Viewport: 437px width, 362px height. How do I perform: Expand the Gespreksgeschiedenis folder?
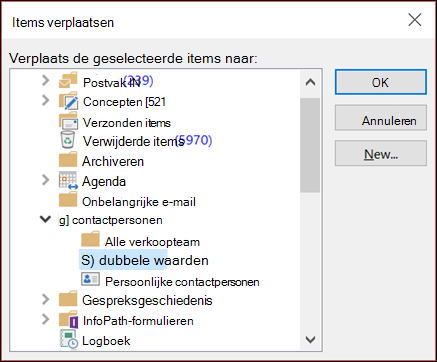tap(46, 299)
